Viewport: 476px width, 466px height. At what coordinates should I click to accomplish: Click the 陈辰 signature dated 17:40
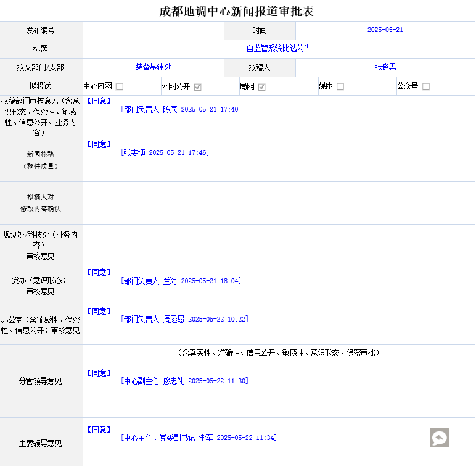[x=181, y=109]
